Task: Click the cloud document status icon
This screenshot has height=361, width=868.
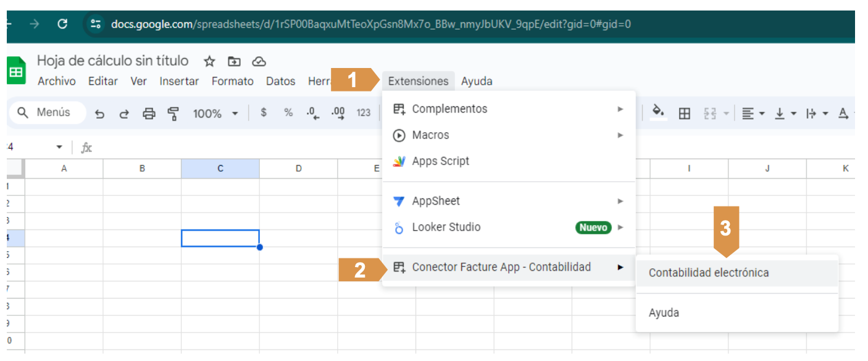Action: [259, 61]
